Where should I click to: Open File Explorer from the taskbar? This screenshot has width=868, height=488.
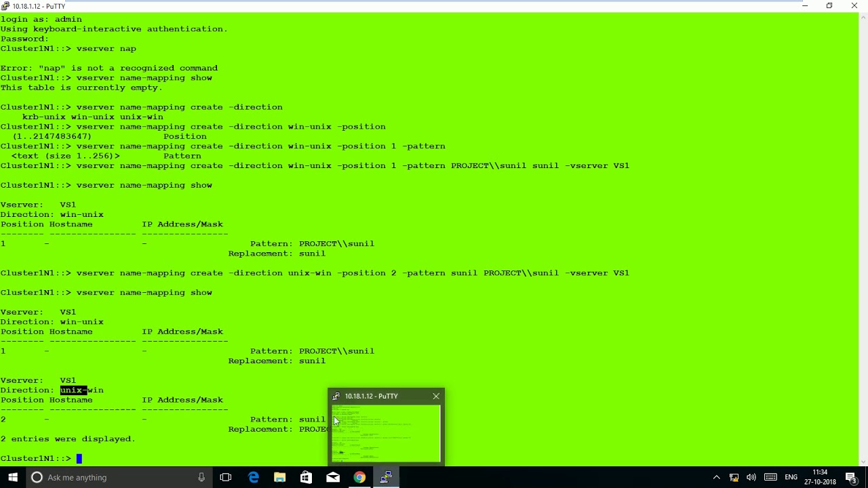[x=279, y=477]
